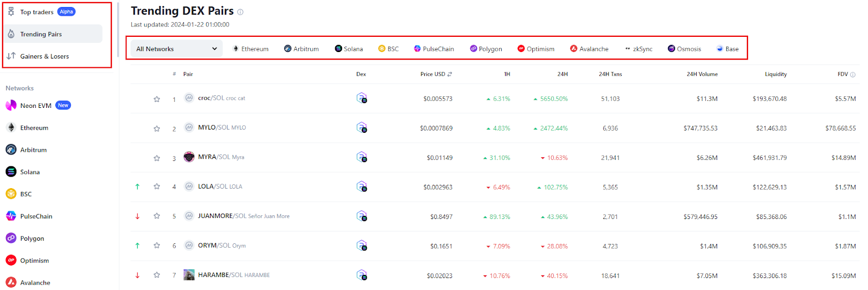This screenshot has height=290, width=868.
Task: Expand the All Networks dropdown
Action: pos(177,49)
